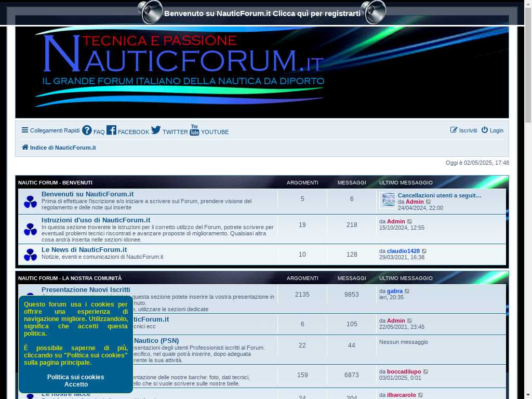Click Politica sui cookies in cookie notice
The height and width of the screenshot is (399, 532).
click(76, 377)
